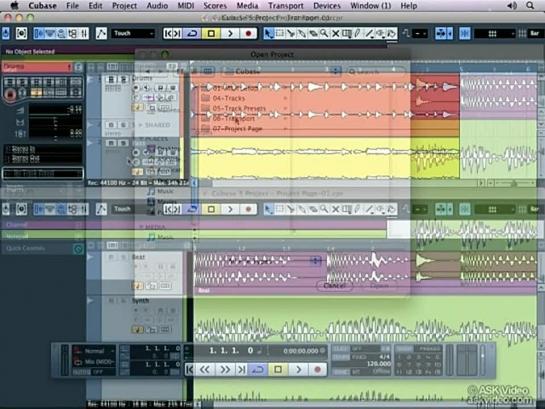Viewport: 545px width, 409px height.
Task: Expand the Beat track lane triangle
Action: (90, 257)
